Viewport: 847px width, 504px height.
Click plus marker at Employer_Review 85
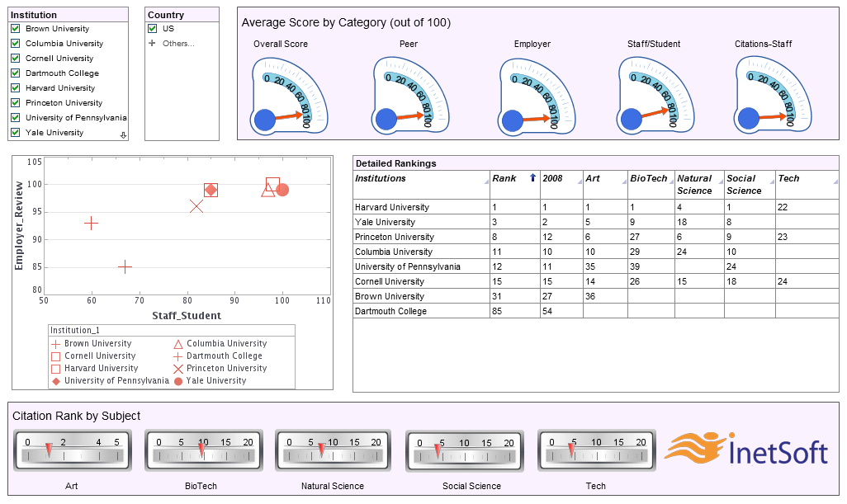[x=125, y=266]
